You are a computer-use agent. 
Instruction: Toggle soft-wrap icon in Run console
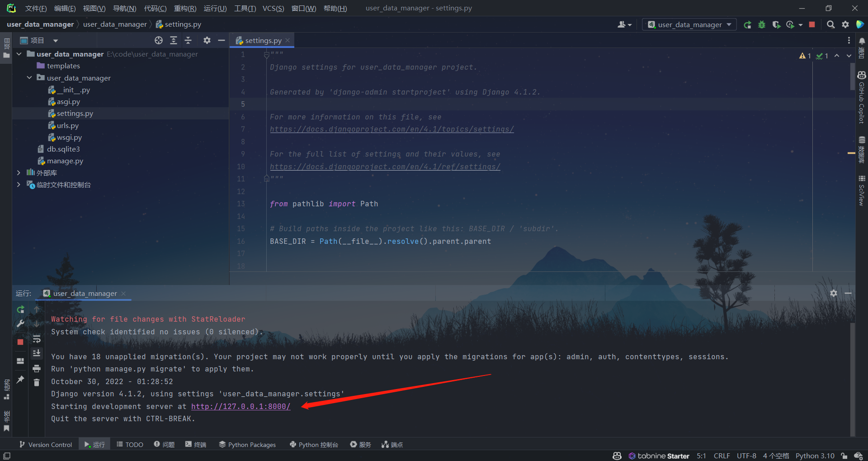coord(37,339)
